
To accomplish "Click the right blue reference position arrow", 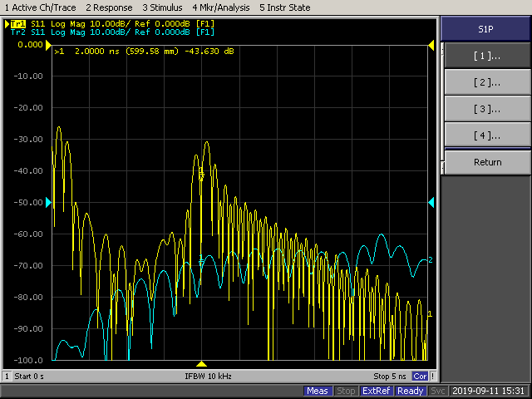I will tap(431, 202).
